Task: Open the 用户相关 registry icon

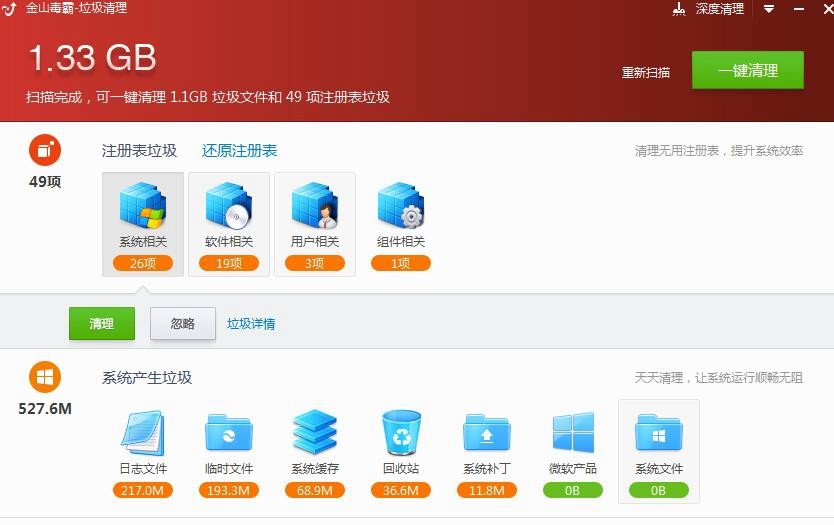Action: click(315, 205)
